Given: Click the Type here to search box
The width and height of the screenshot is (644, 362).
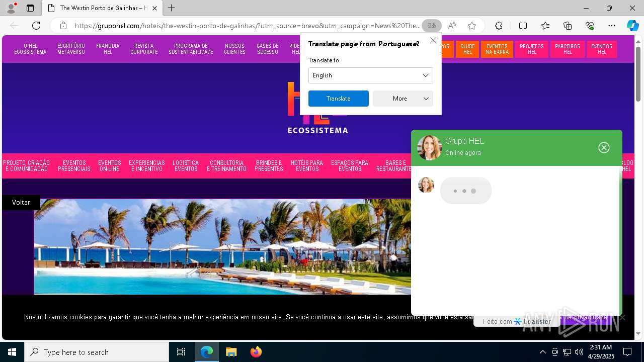Looking at the screenshot, I should (x=97, y=352).
